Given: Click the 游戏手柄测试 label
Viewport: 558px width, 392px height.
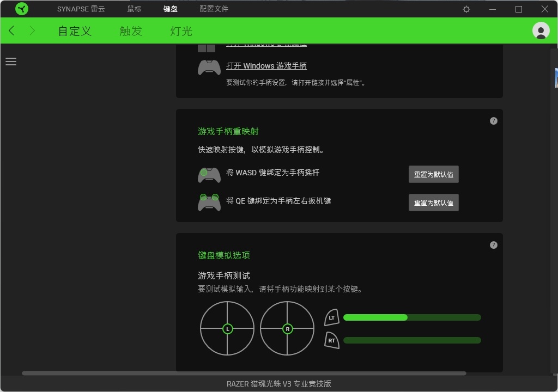Looking at the screenshot, I should [224, 275].
